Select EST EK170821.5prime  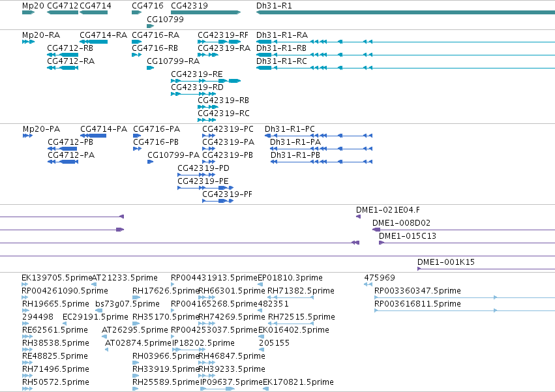tap(298, 382)
